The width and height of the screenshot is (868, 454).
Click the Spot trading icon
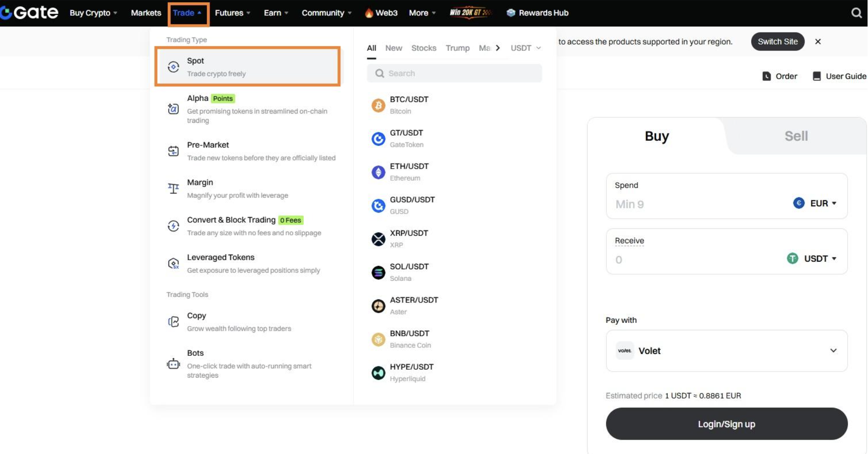[173, 67]
